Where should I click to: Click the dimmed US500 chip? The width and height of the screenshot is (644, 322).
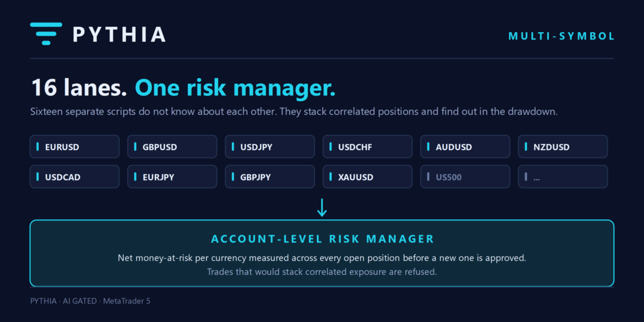(465, 177)
